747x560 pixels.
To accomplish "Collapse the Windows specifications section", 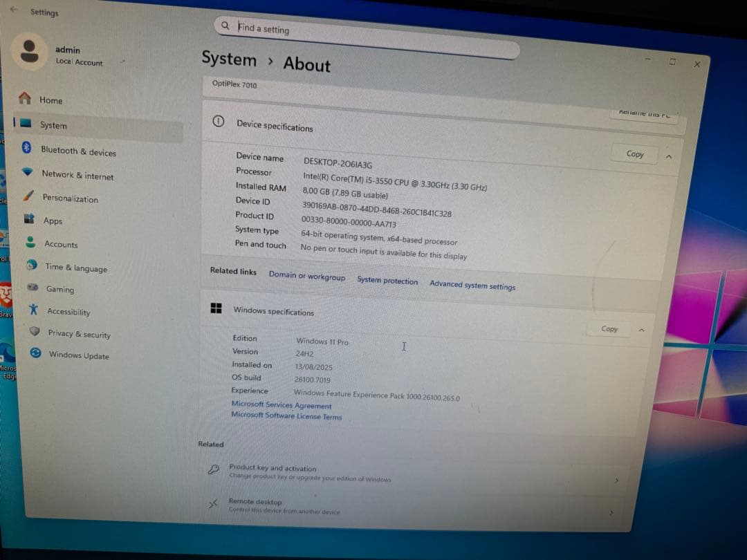I will pos(642,330).
